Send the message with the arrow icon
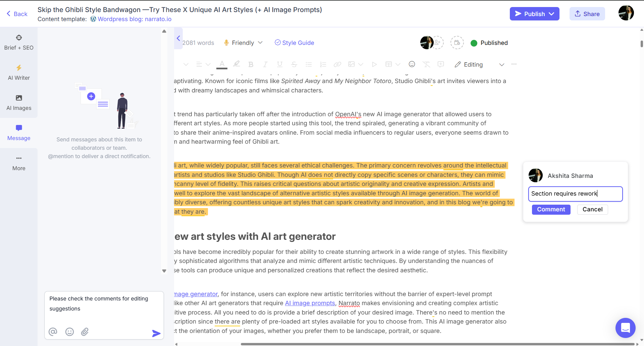 coord(156,333)
